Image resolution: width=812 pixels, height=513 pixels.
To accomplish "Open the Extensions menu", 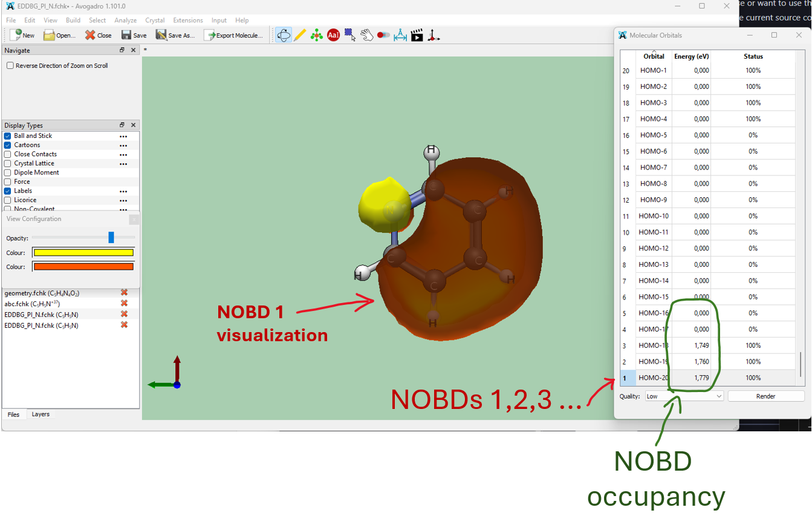I will (x=187, y=20).
